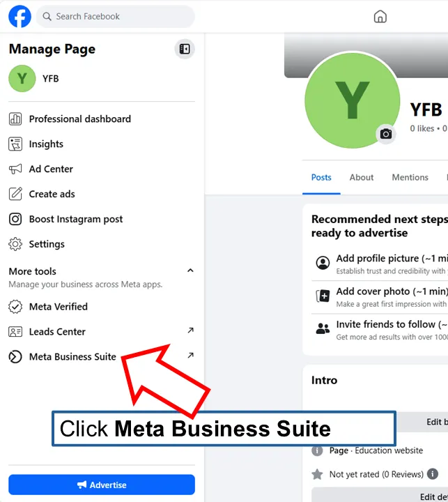The width and height of the screenshot is (448, 502).
Task: Click the blue Advertise button
Action: point(102,485)
